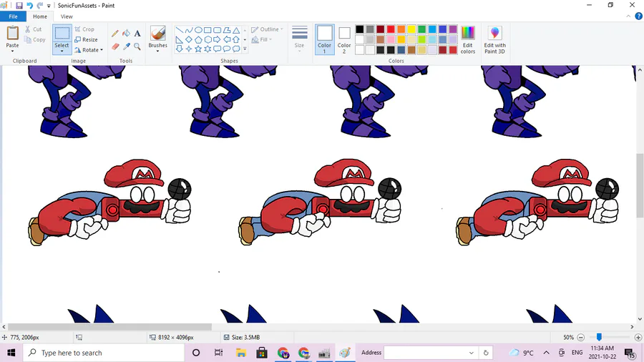Viewport: 644px width, 362px height.
Task: Show hidden system tray icons
Action: 546,353
